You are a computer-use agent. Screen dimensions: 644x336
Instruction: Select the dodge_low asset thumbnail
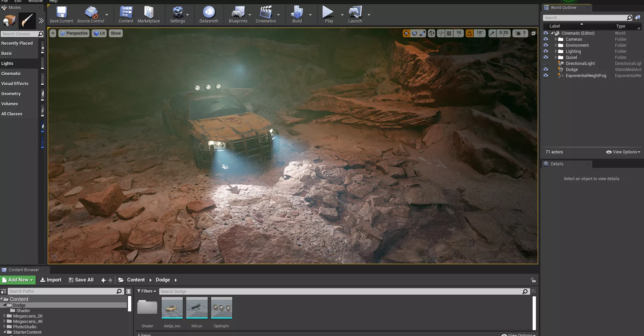[x=172, y=308]
